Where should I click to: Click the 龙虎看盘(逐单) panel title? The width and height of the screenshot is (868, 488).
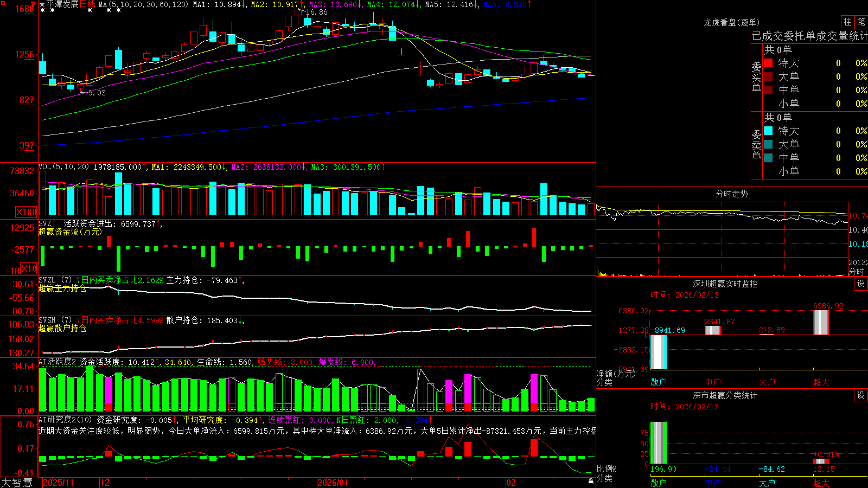click(x=731, y=22)
